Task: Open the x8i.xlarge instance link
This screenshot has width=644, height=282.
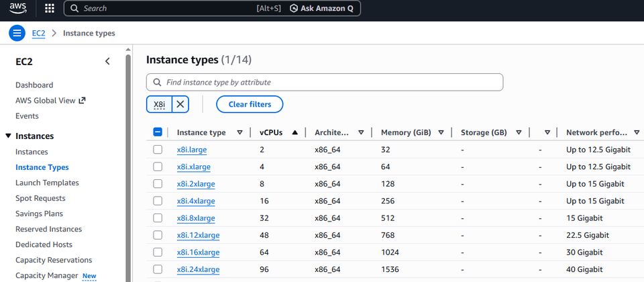Action: (x=193, y=167)
